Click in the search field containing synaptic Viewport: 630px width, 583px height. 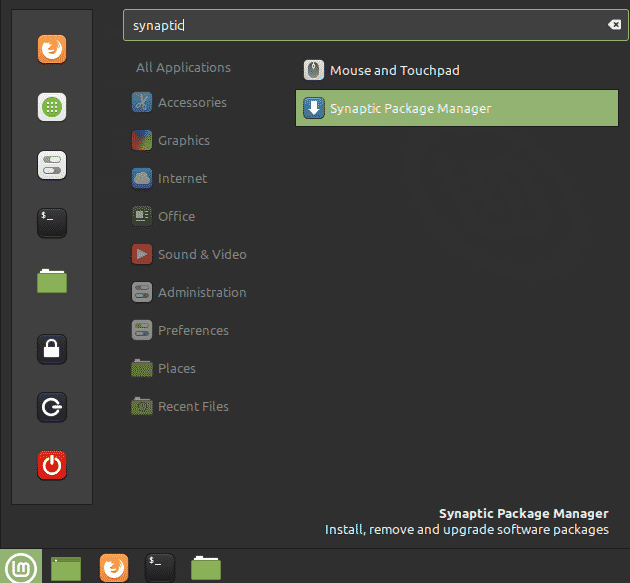(375, 25)
